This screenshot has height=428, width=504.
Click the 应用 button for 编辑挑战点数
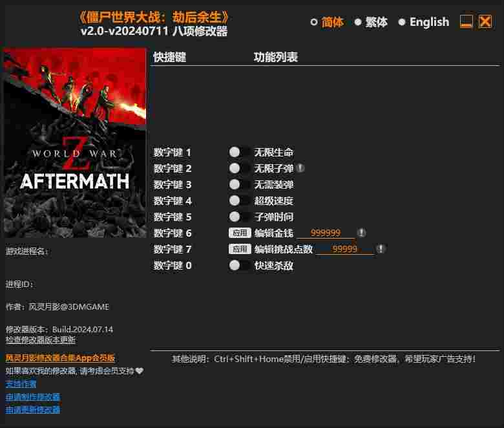coord(240,249)
